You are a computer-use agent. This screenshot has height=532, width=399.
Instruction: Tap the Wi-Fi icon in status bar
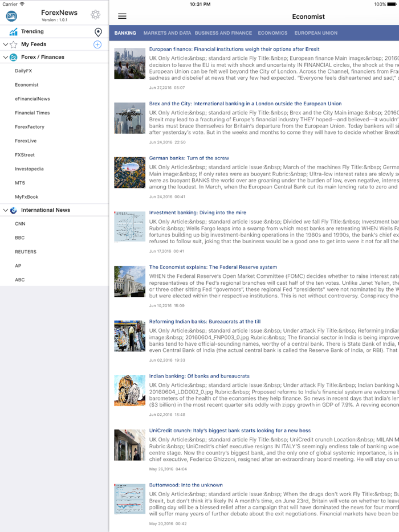click(x=22, y=4)
